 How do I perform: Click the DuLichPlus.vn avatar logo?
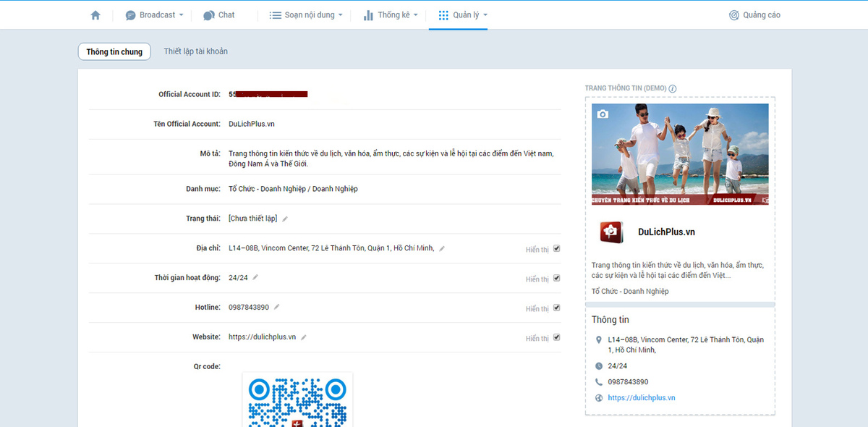point(611,232)
